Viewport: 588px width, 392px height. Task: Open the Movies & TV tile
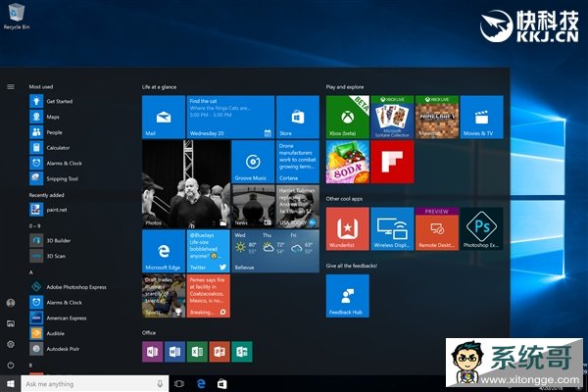pos(481,117)
